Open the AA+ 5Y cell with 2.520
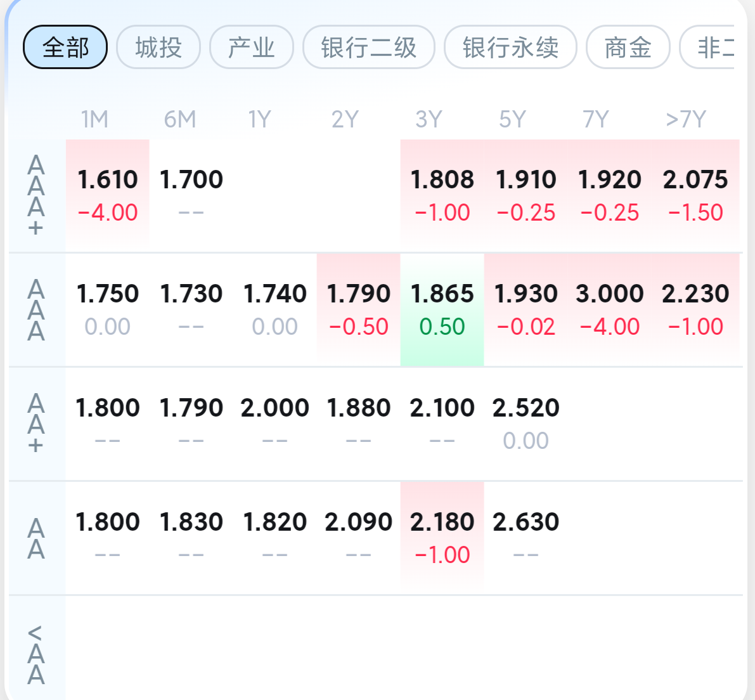Viewport: 755px width, 700px height. pos(526,423)
